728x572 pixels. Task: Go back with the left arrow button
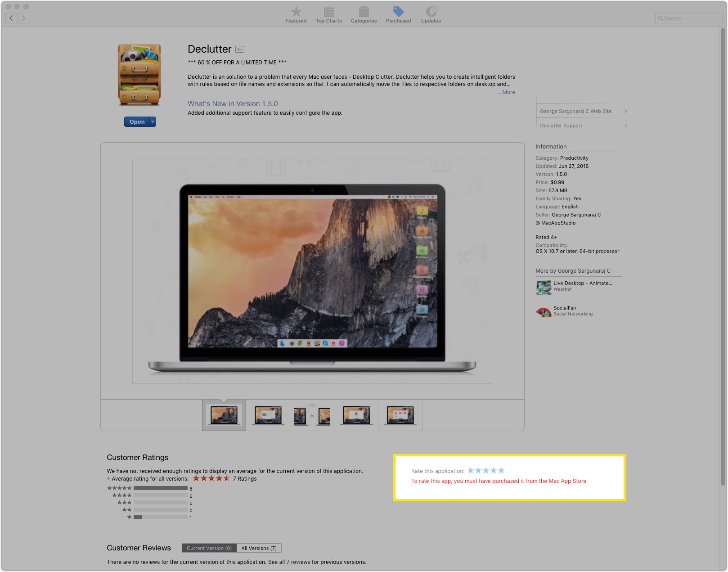pos(11,18)
